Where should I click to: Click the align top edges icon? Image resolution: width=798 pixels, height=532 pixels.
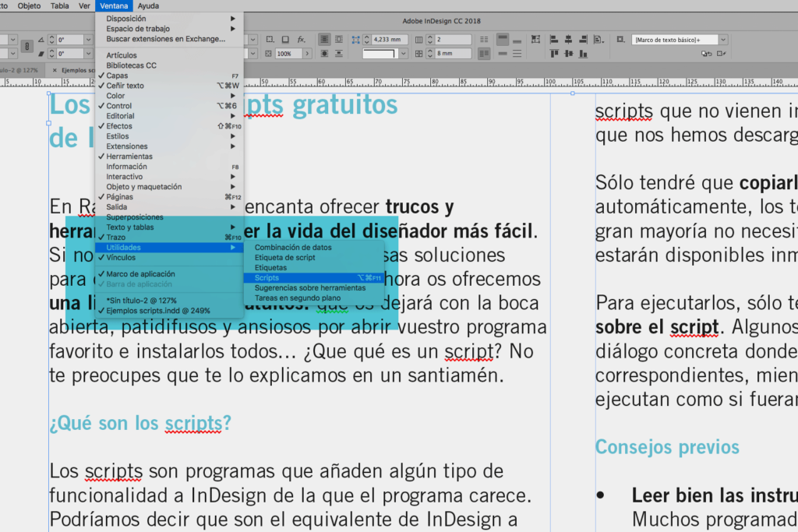554,54
